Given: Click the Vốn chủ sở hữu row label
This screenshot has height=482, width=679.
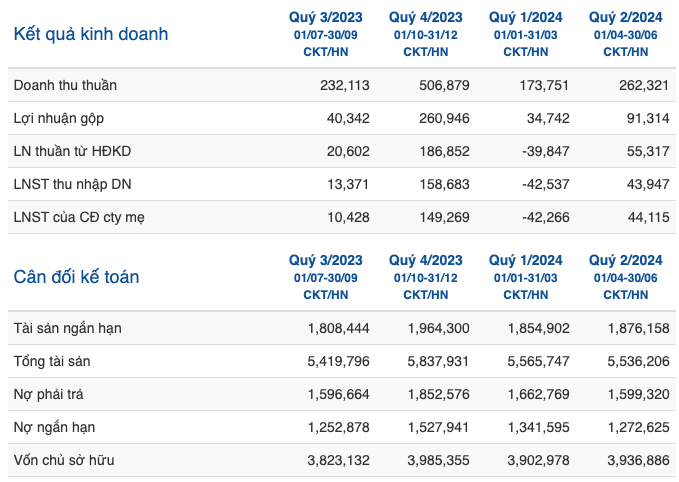Looking at the screenshot, I should [64, 460].
